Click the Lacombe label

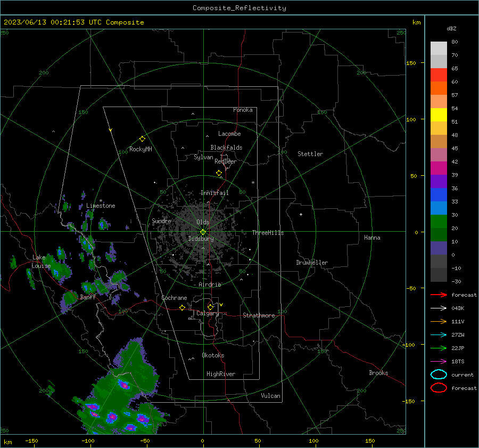pyautogui.click(x=229, y=134)
